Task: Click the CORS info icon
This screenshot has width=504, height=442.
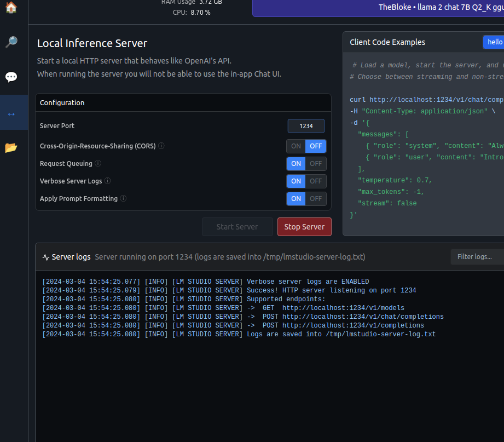Action: tap(161, 146)
